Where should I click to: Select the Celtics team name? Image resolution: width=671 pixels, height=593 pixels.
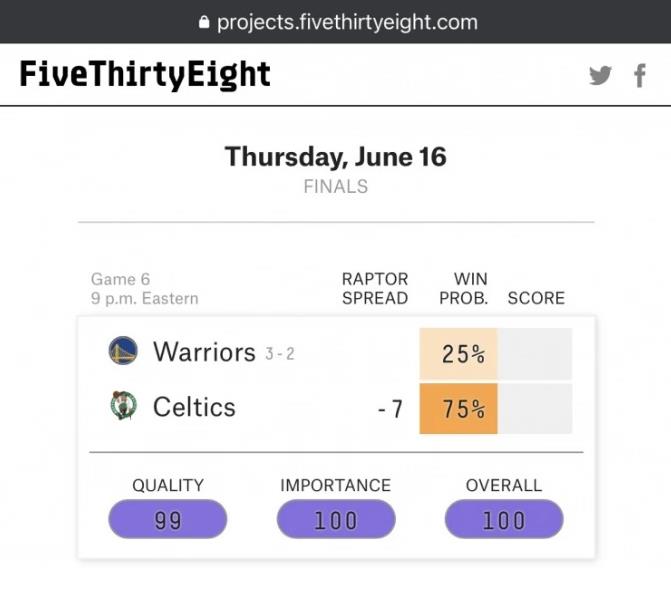click(x=194, y=406)
